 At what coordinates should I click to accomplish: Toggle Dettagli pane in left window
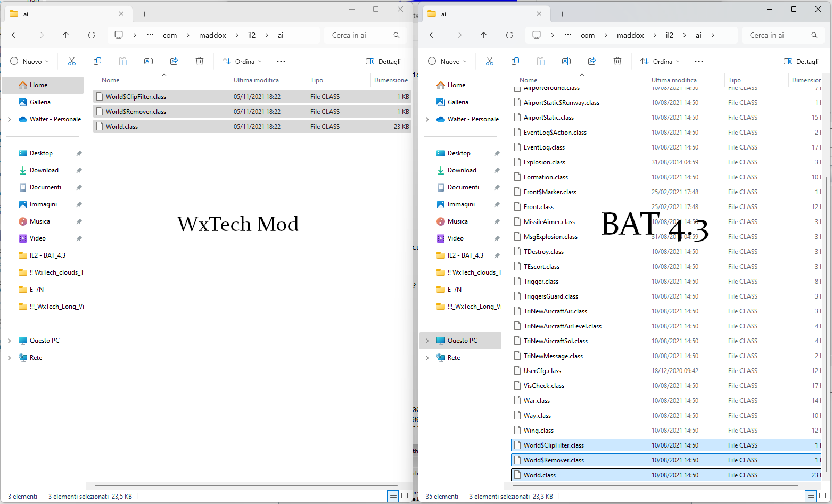pyautogui.click(x=383, y=61)
